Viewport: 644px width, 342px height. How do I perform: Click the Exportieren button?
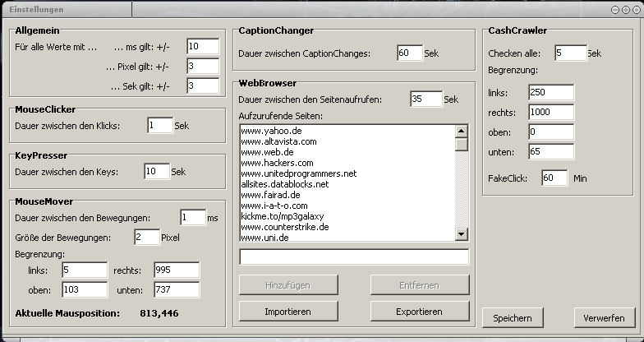tap(419, 311)
